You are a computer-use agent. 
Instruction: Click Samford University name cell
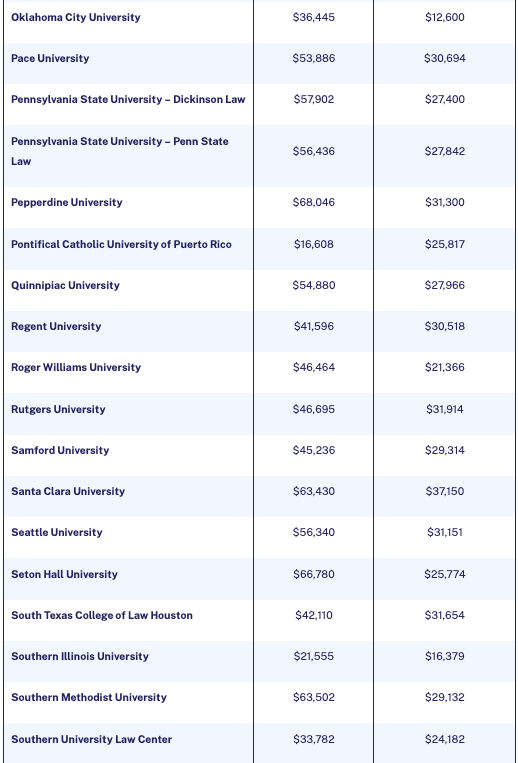[60, 450]
